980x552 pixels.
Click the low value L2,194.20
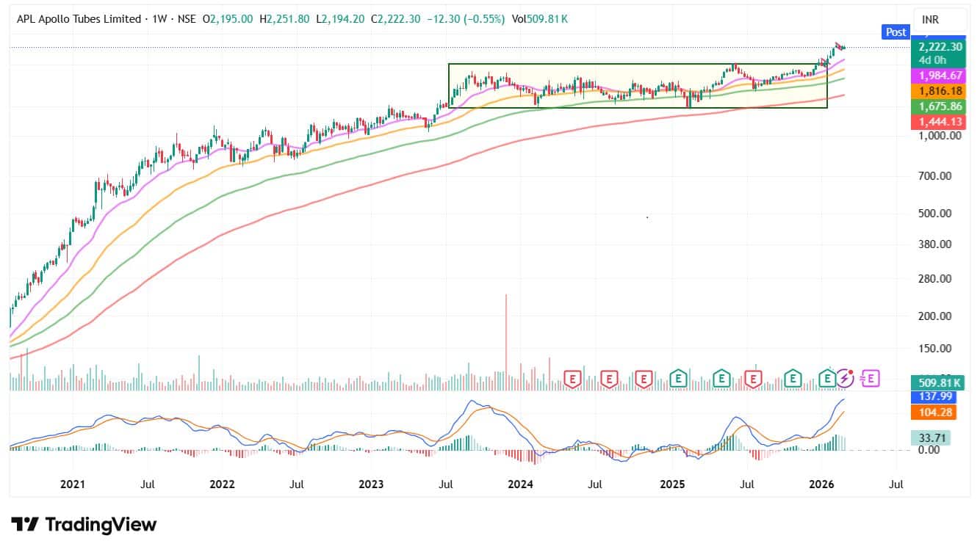tap(340, 19)
